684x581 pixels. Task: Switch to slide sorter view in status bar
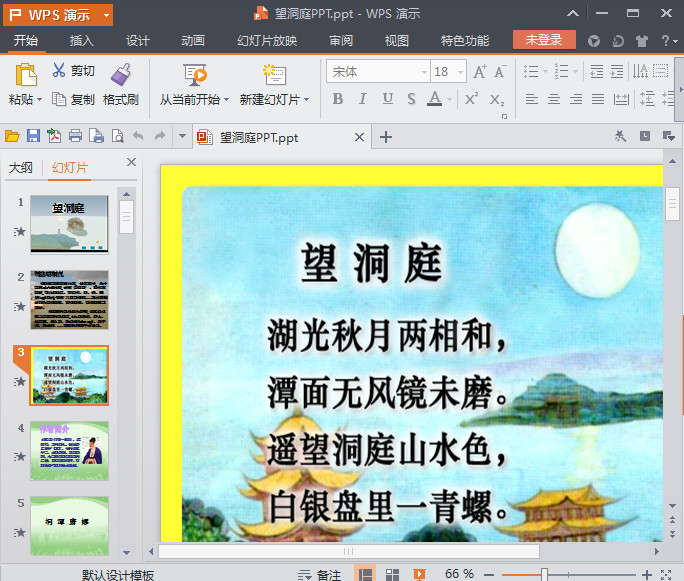393,574
